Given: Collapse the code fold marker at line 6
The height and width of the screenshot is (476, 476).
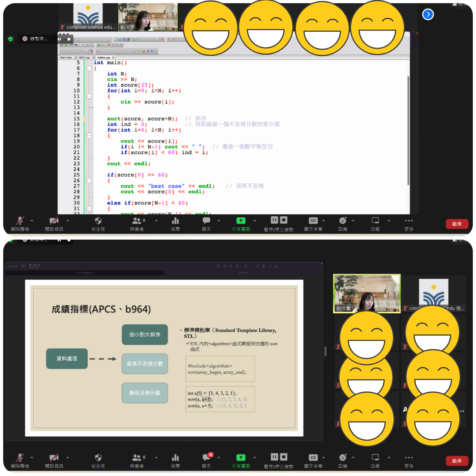Looking at the screenshot, I should coord(89,68).
